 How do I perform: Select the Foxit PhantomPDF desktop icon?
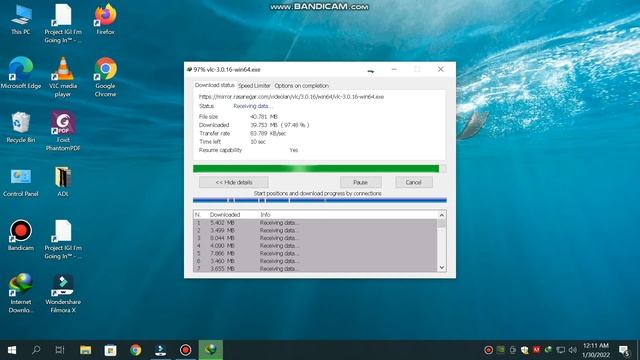63,131
